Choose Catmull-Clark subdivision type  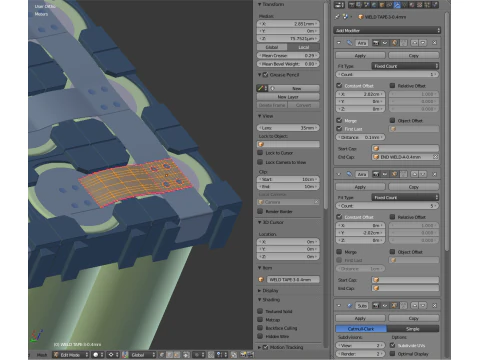point(361,329)
